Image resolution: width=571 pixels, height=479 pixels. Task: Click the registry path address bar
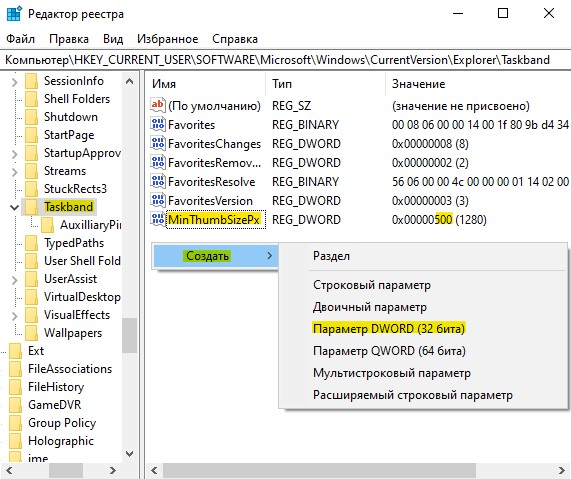286,60
